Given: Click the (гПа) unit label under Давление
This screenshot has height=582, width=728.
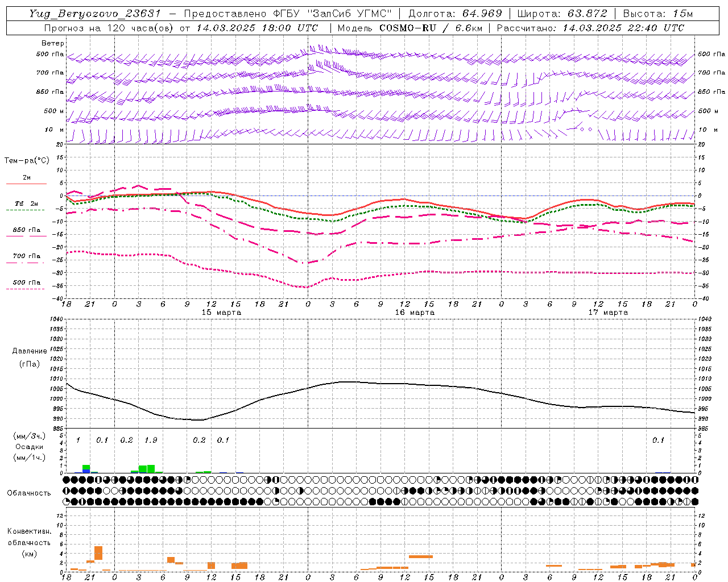Looking at the screenshot, I should [30, 364].
